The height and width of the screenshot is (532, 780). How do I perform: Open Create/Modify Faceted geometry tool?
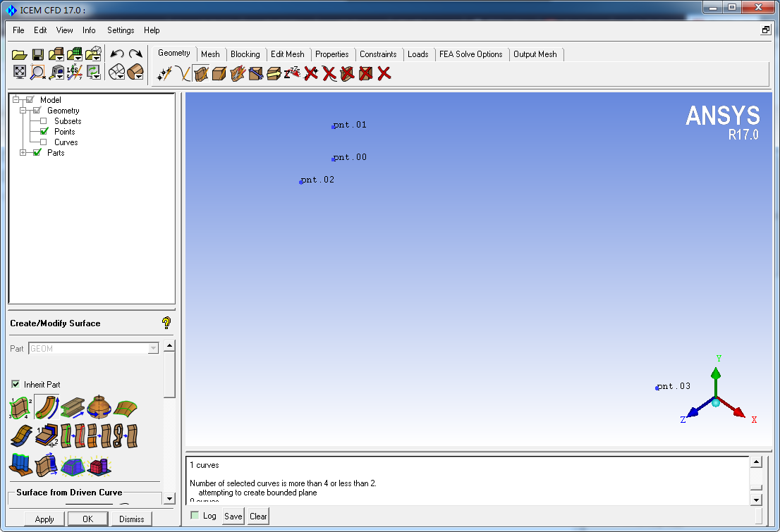pos(237,74)
